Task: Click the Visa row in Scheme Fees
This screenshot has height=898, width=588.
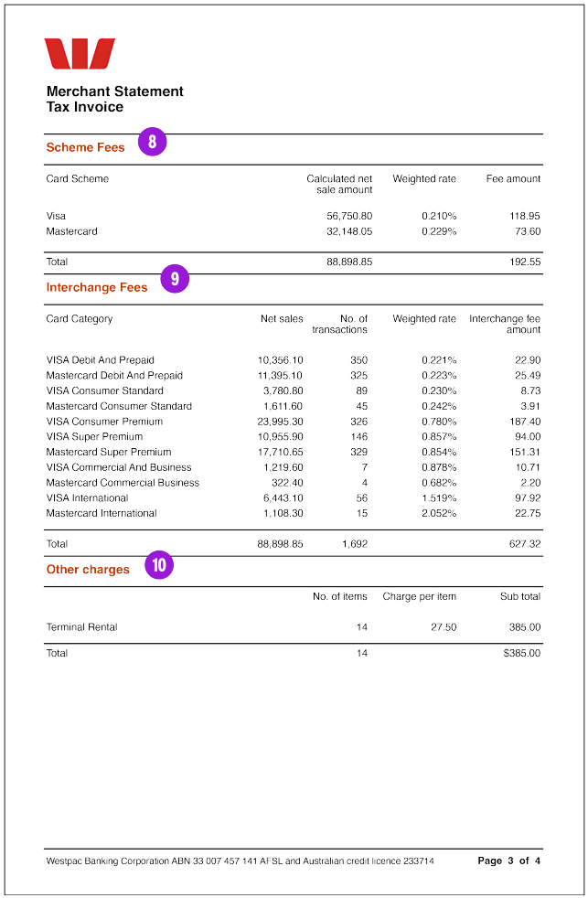Action: tap(56, 216)
